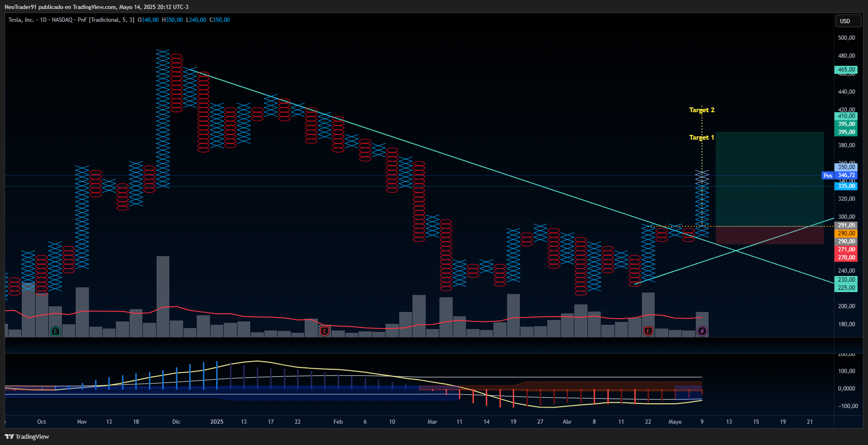The image size is (868, 445).
Task: Click the red stop-loss zone of the position
Action: pos(770,235)
